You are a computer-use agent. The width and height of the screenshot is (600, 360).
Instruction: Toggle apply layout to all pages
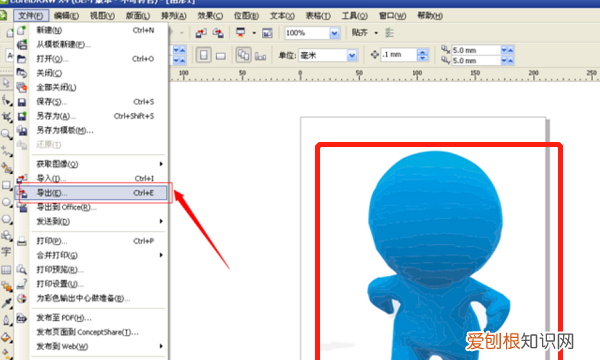[x=243, y=55]
